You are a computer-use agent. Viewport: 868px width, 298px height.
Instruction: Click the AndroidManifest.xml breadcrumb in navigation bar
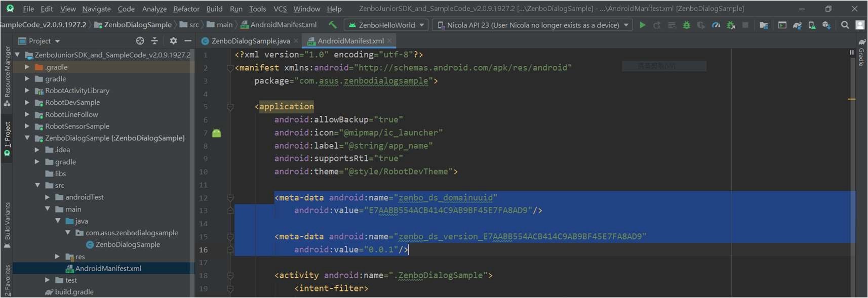click(279, 25)
